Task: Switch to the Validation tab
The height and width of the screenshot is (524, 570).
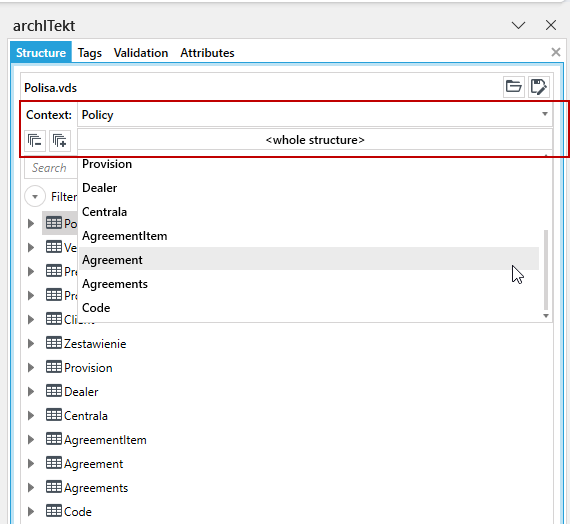Action: (141, 53)
